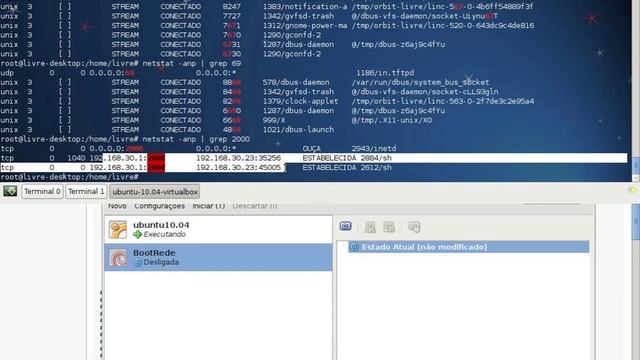Click Novo in the VirtualBox toolbar
The image size is (640, 360).
point(117,206)
